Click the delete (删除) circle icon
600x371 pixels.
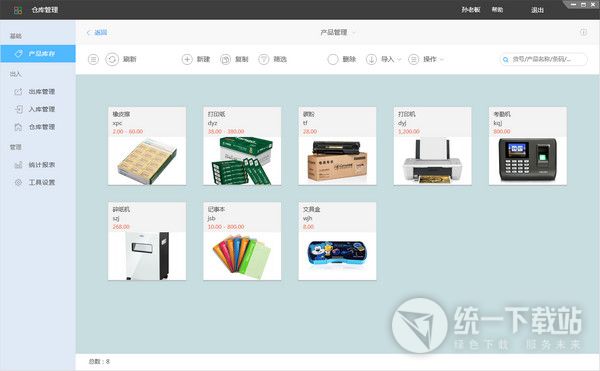click(x=333, y=59)
